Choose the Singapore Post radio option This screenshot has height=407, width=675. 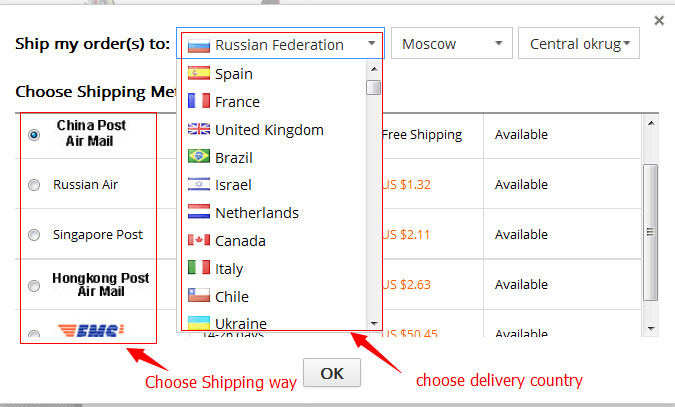pos(35,235)
